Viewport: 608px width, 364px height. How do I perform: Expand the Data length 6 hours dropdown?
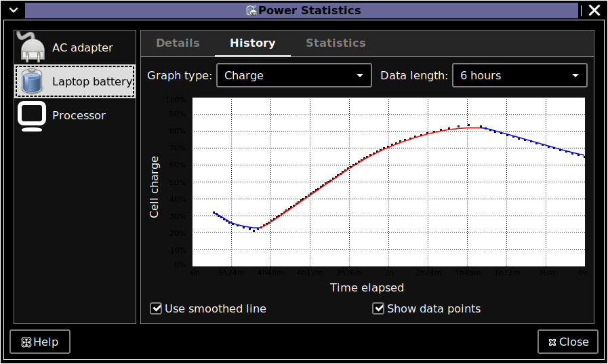pyautogui.click(x=519, y=75)
